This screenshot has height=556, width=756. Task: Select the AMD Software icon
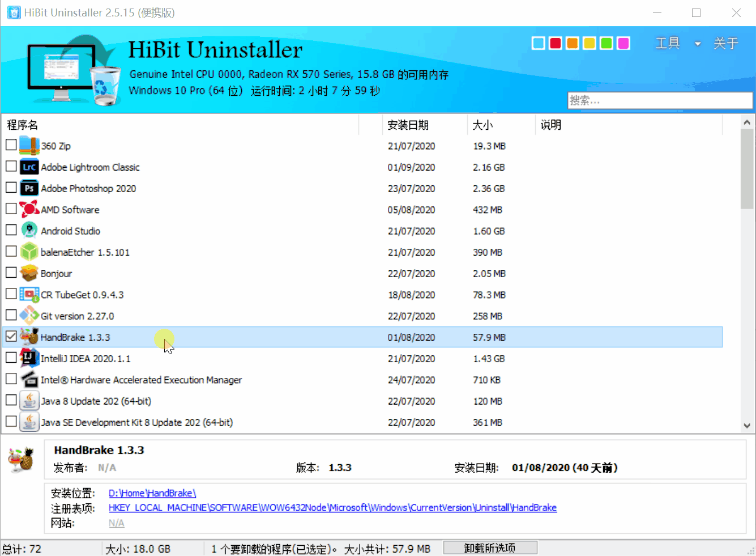tap(28, 209)
